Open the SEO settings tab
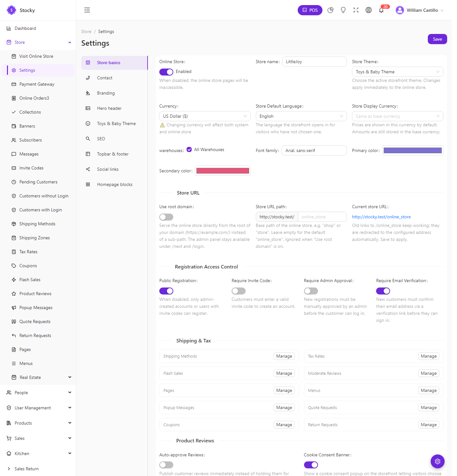 tap(115, 139)
